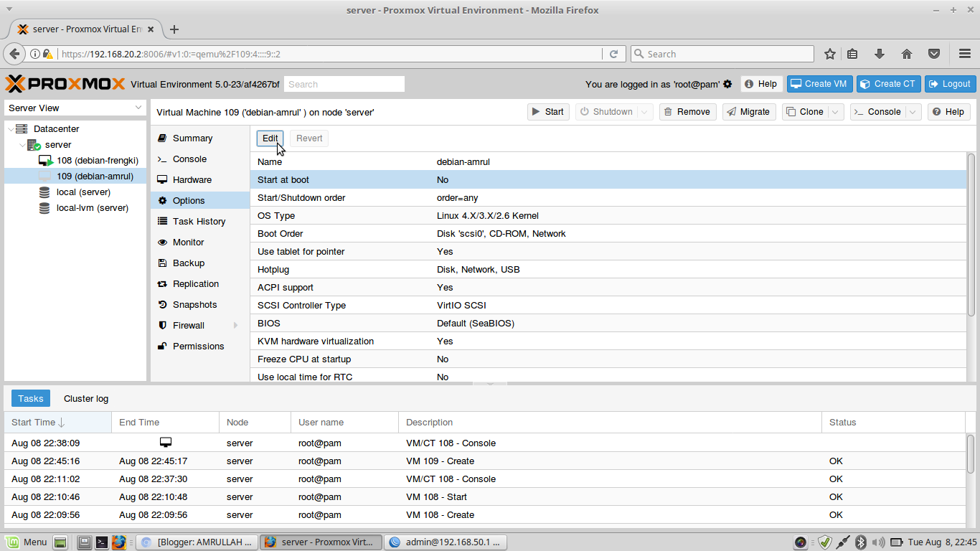Close the Proxmox browser tab

(151, 29)
